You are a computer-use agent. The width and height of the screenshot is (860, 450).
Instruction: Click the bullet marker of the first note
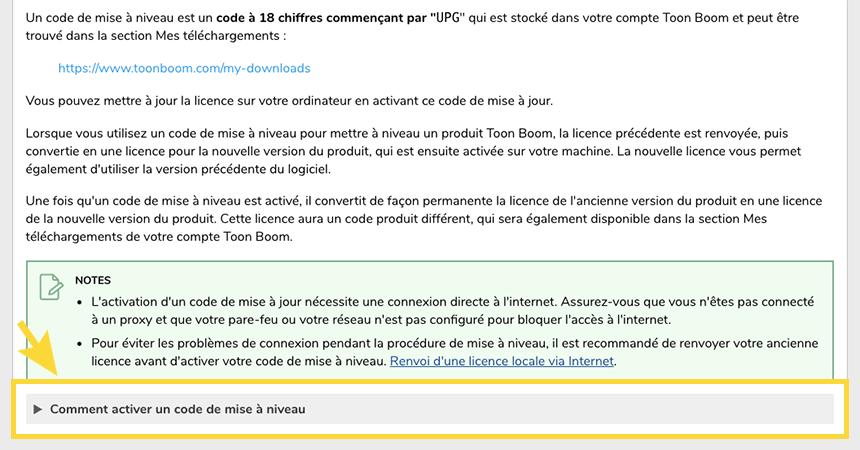coord(81,302)
